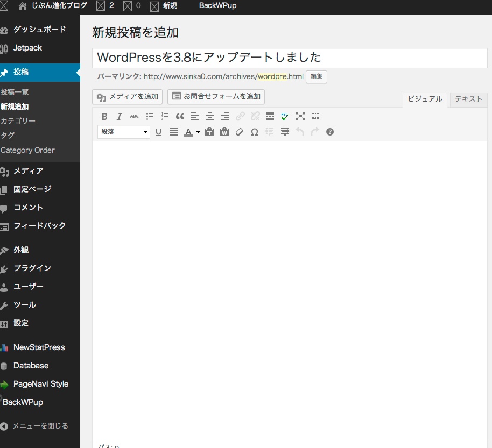The width and height of the screenshot is (492, 448).
Task: Click the text color letter A
Action: [188, 132]
